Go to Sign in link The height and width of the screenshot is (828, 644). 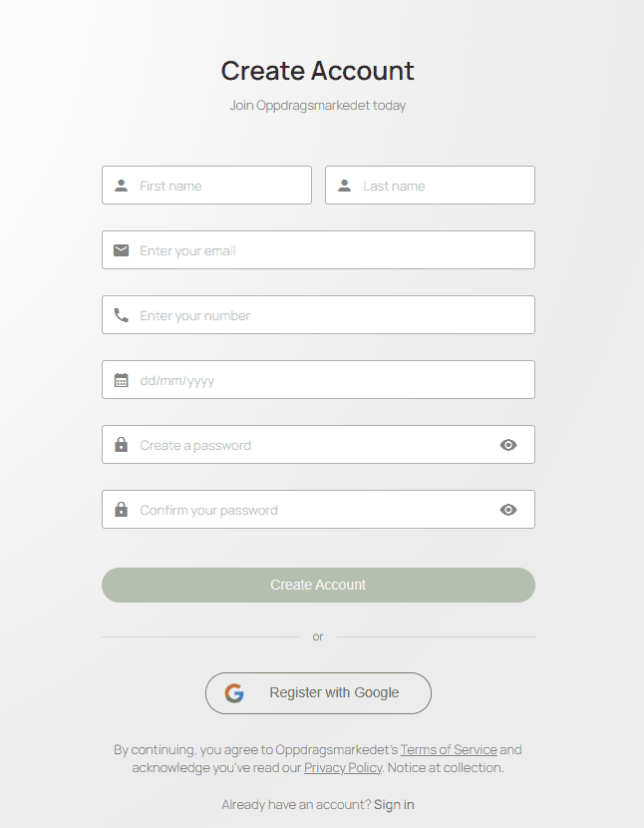[394, 804]
